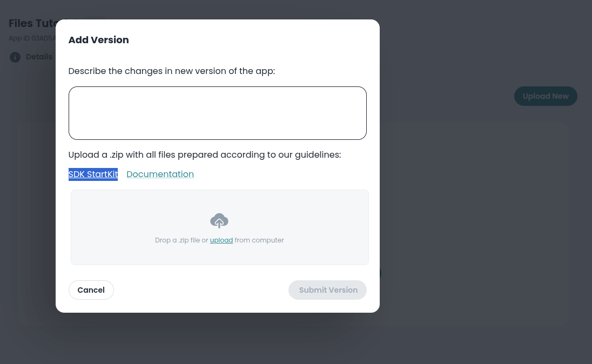The width and height of the screenshot is (592, 364).
Task: Click the 'Drop a .zip file' hint text
Action: tap(178, 240)
